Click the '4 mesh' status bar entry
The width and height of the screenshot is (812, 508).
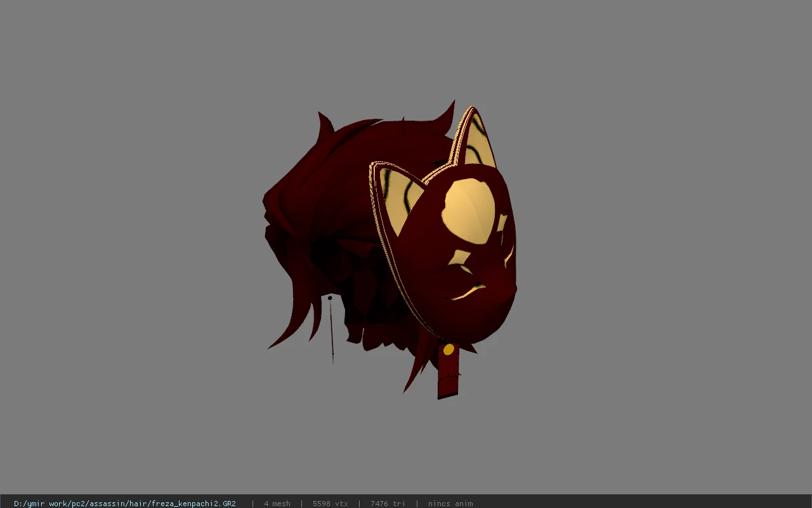tap(277, 503)
